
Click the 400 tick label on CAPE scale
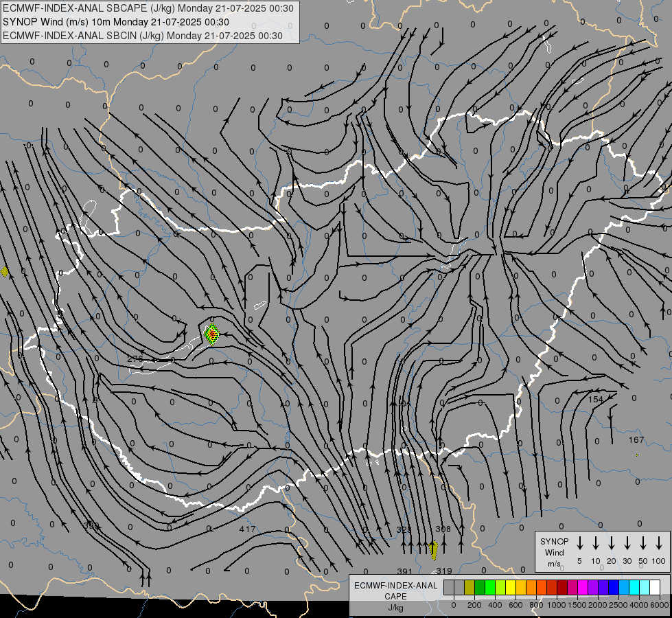pyautogui.click(x=495, y=605)
